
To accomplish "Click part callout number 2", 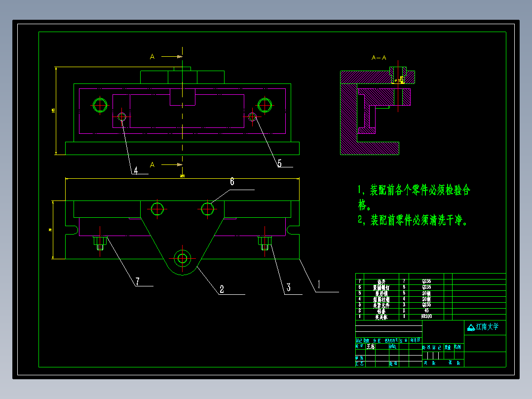I will pyautogui.click(x=222, y=289).
